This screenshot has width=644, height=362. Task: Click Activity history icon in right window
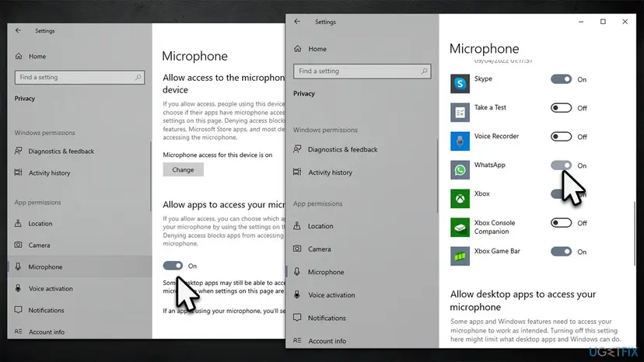[297, 172]
